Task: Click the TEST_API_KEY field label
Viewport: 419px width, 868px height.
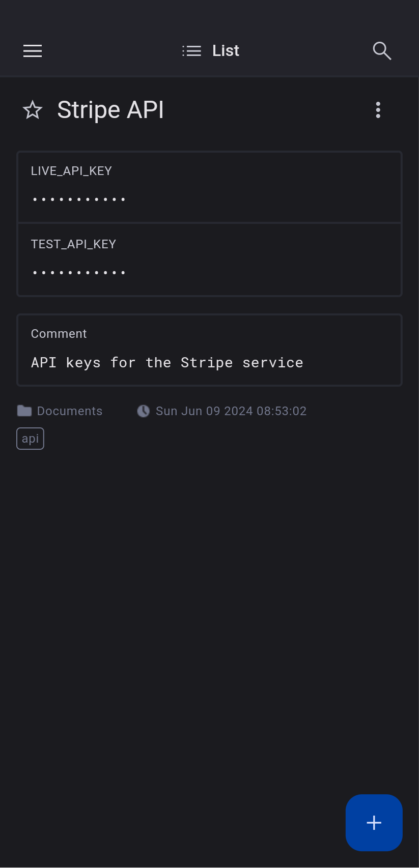Action: pyautogui.click(x=73, y=244)
